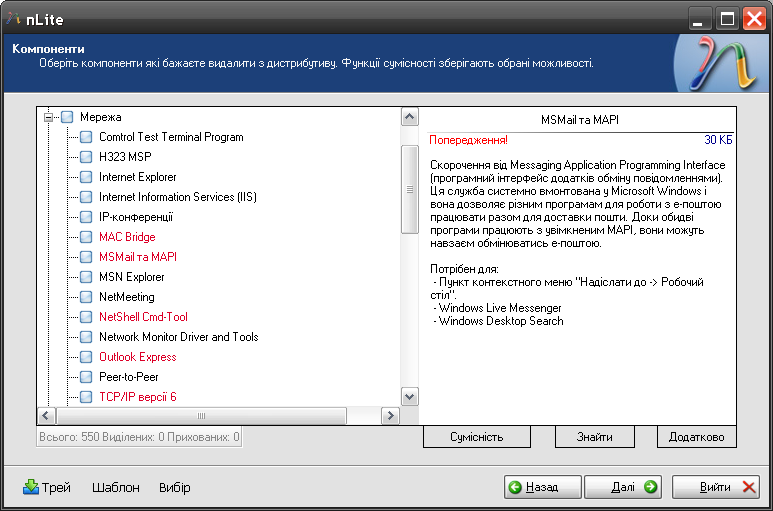Screen dimensions: 773x511
Task: Click the Трей download icon
Action: [x=31, y=488]
